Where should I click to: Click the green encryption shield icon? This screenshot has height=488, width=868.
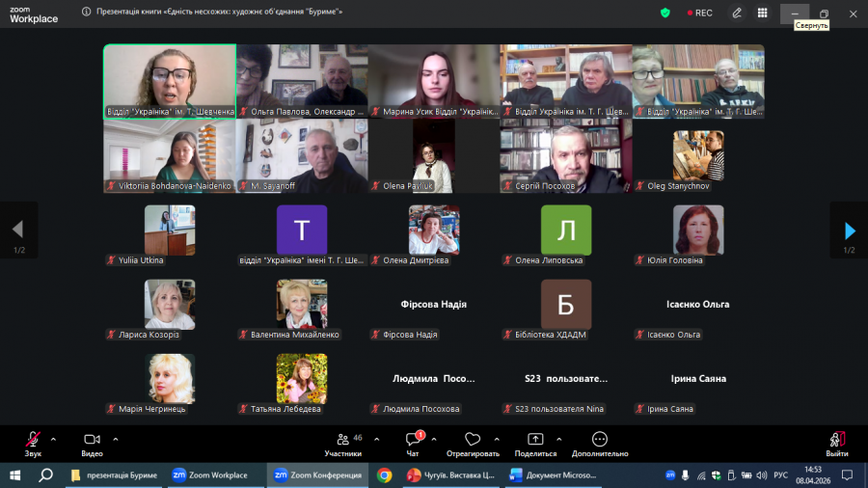pyautogui.click(x=665, y=13)
